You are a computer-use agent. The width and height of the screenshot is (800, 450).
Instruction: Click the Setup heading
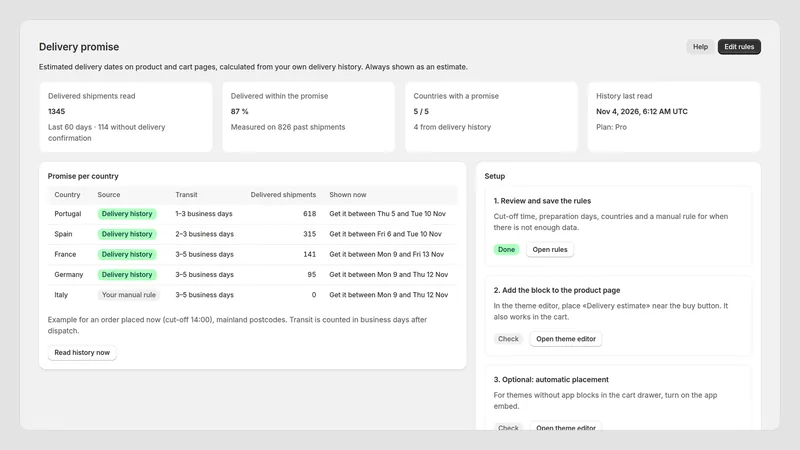tap(494, 176)
